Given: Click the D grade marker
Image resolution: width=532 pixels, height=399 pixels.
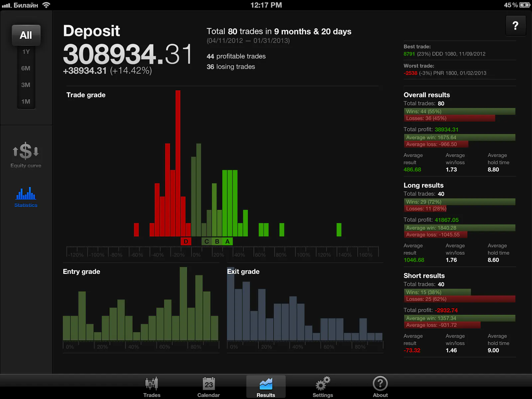Looking at the screenshot, I should (x=186, y=241).
